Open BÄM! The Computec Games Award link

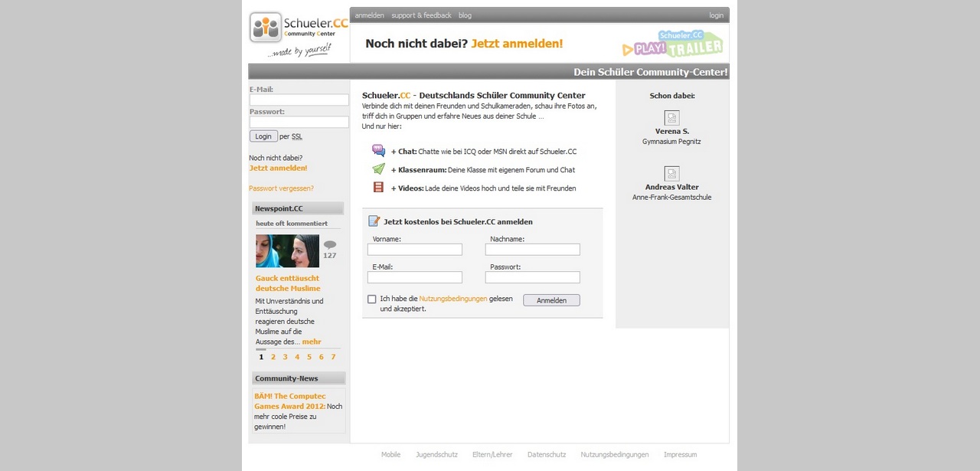[x=290, y=401]
